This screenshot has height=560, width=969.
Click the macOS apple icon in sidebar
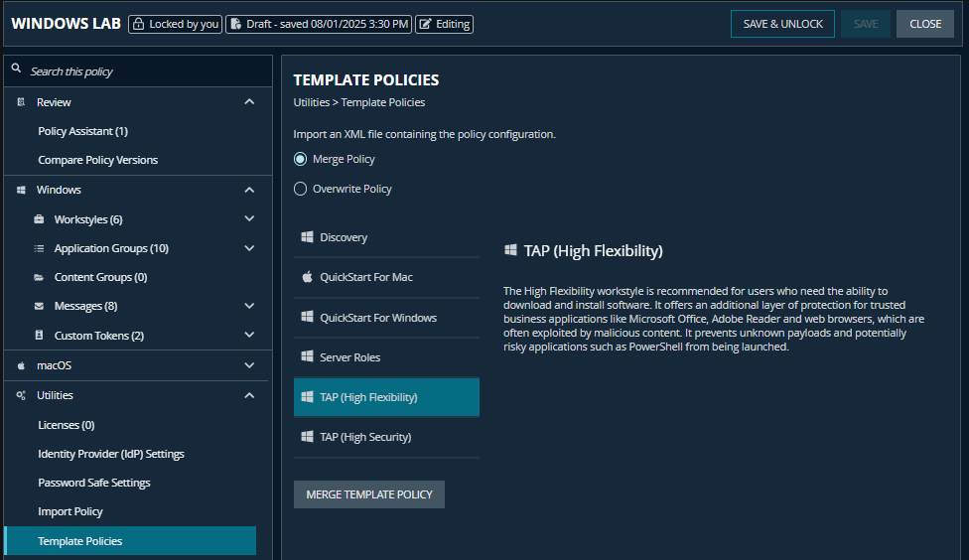[21, 365]
